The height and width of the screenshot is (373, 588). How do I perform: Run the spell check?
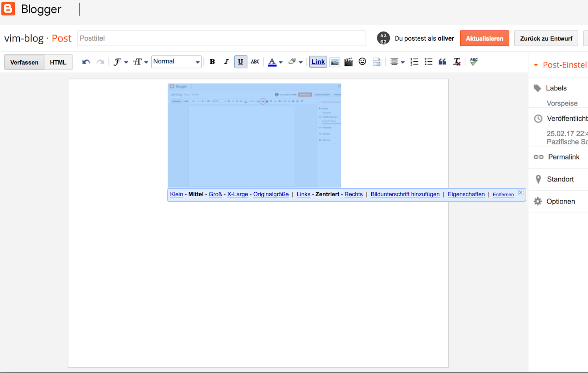pos(474,62)
